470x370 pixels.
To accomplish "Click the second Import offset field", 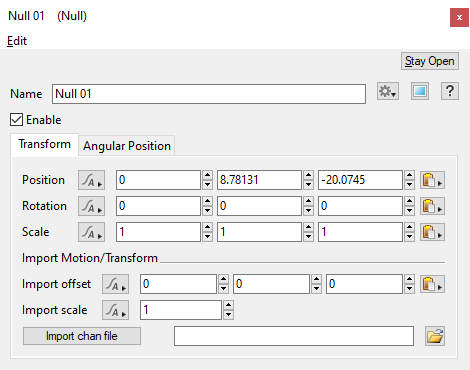I will (271, 284).
